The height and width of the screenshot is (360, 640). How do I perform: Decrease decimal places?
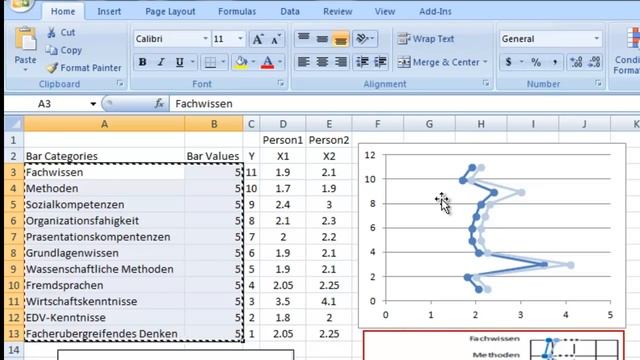pos(595,62)
